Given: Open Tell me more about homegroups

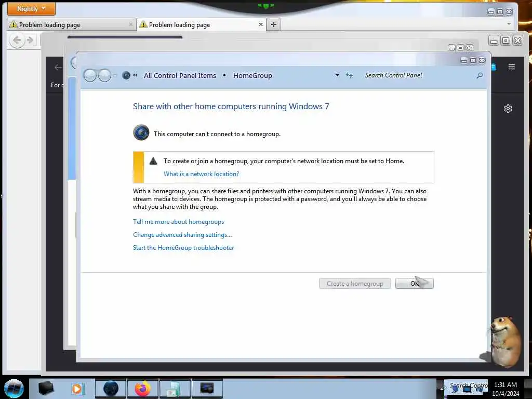Looking at the screenshot, I should (x=179, y=222).
